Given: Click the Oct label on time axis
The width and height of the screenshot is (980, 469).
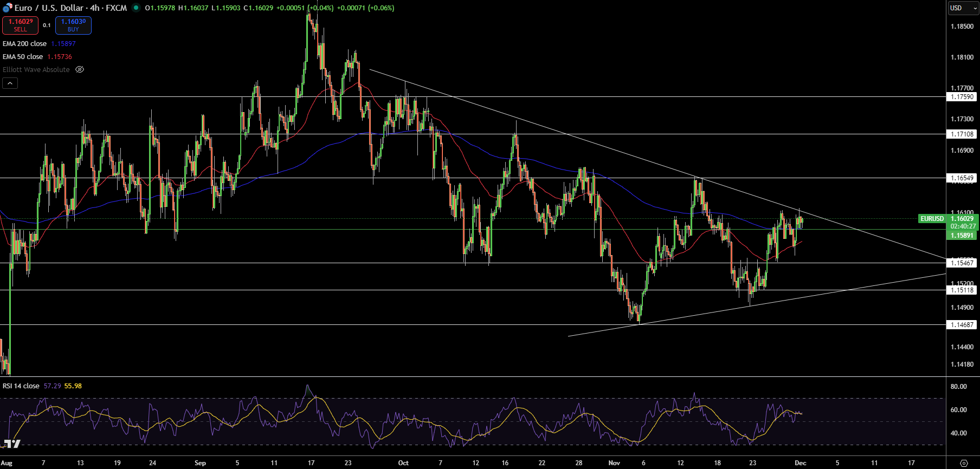Looking at the screenshot, I should [x=403, y=463].
